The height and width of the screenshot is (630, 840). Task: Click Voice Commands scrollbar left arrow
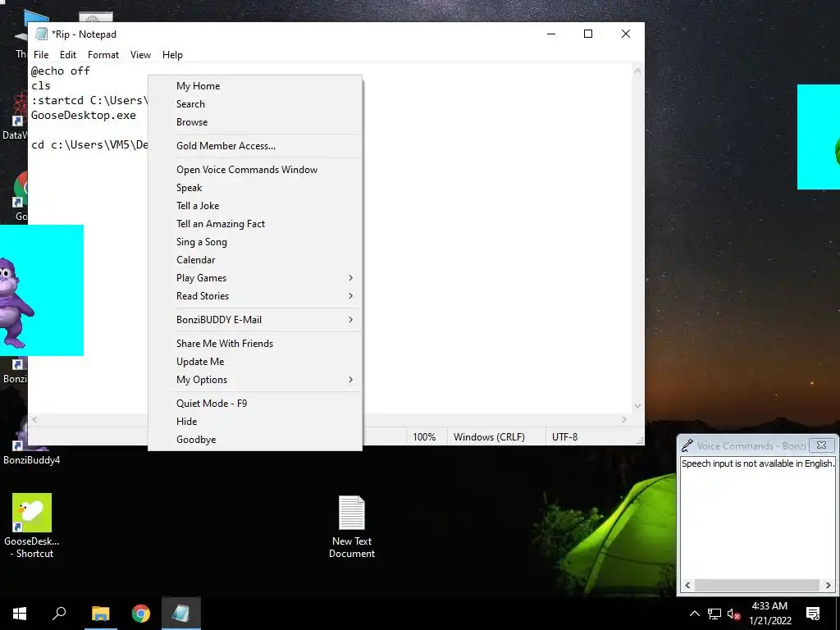tap(688, 585)
